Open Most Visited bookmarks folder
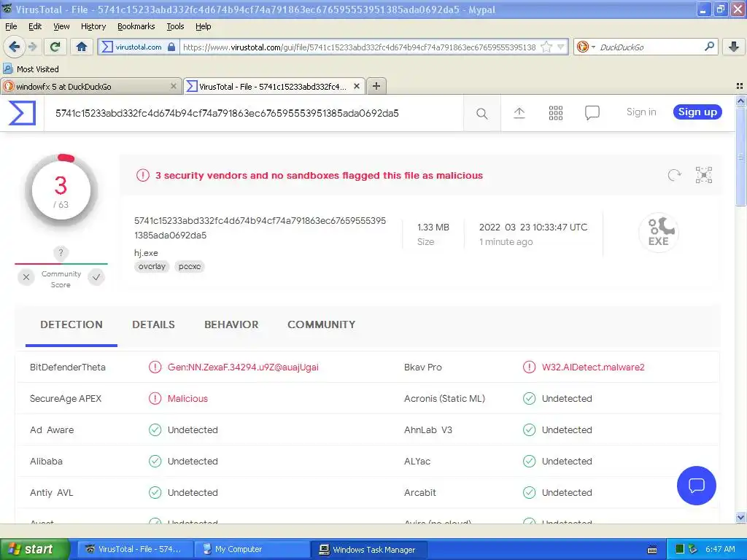 point(31,69)
